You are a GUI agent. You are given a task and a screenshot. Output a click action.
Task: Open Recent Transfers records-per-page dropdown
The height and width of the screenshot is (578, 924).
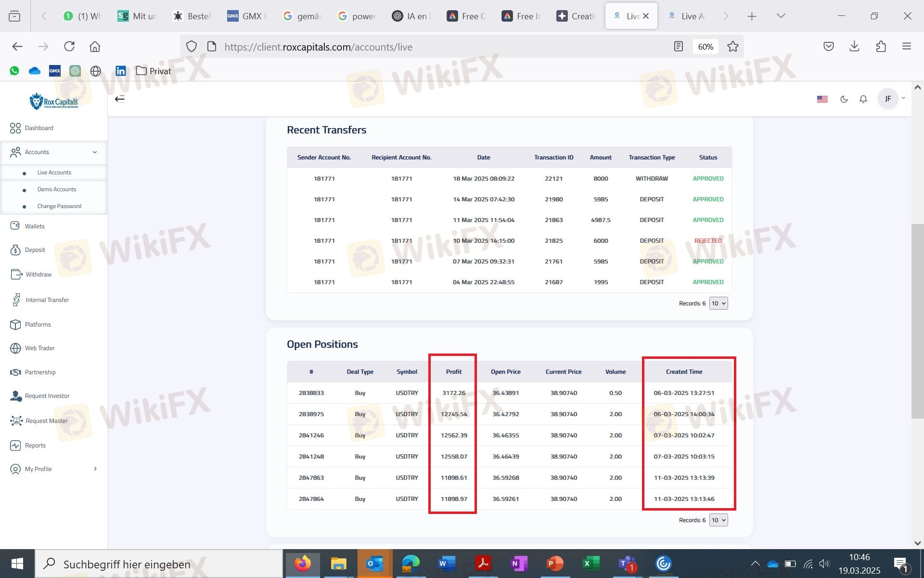(x=719, y=303)
